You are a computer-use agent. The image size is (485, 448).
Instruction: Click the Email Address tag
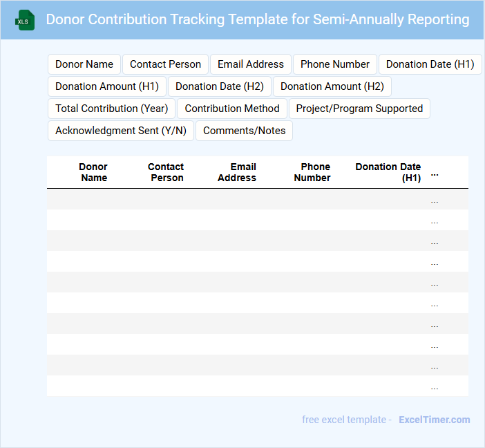pos(251,64)
